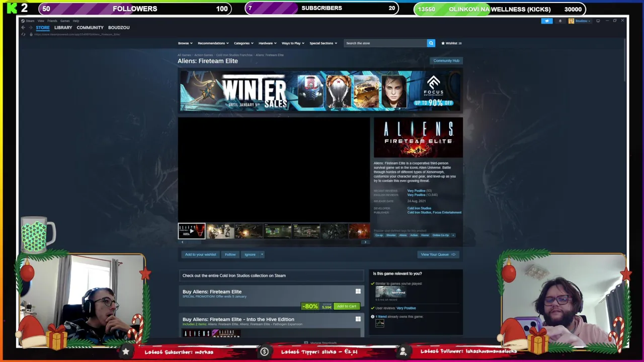Open the Hardware dropdown
The width and height of the screenshot is (644, 362).
(x=267, y=43)
